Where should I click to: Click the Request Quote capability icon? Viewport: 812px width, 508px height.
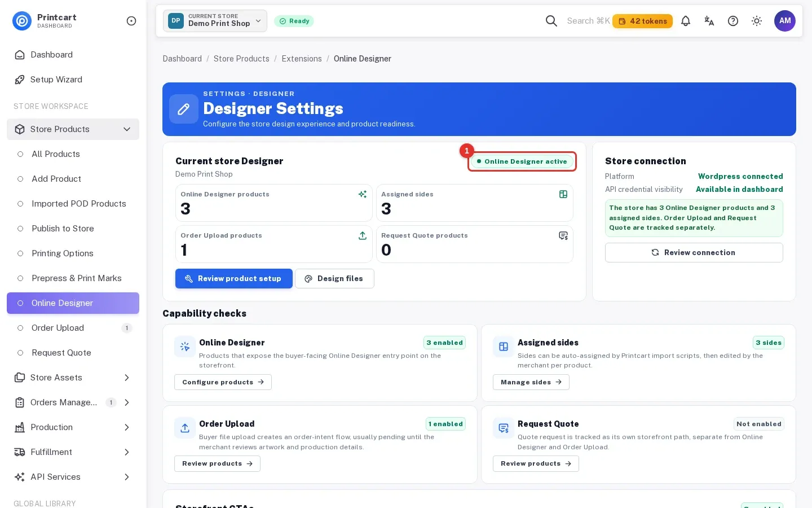click(x=504, y=428)
